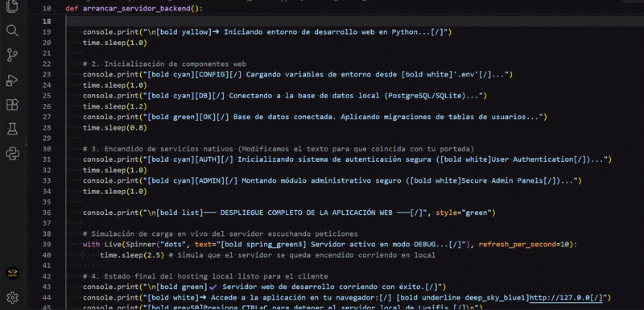The image size is (644, 310).
Task: Select line number 39 in gutter
Action: (x=47, y=245)
